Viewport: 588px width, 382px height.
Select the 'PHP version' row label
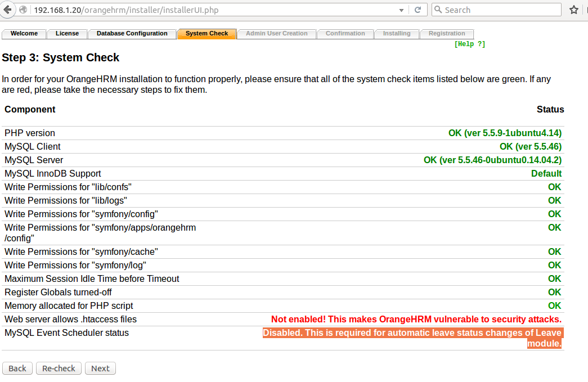30,133
